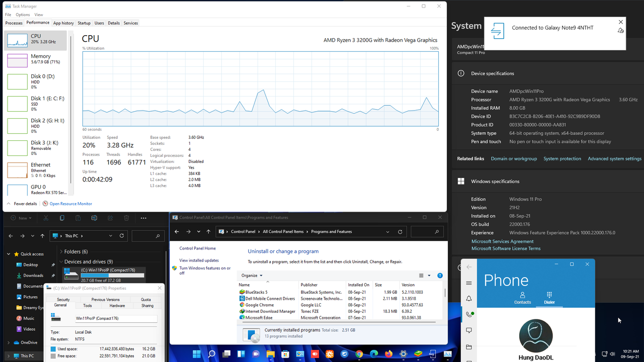644x362 pixels.
Task: Open the address history dropdown in Control Panel
Action: tap(387, 232)
